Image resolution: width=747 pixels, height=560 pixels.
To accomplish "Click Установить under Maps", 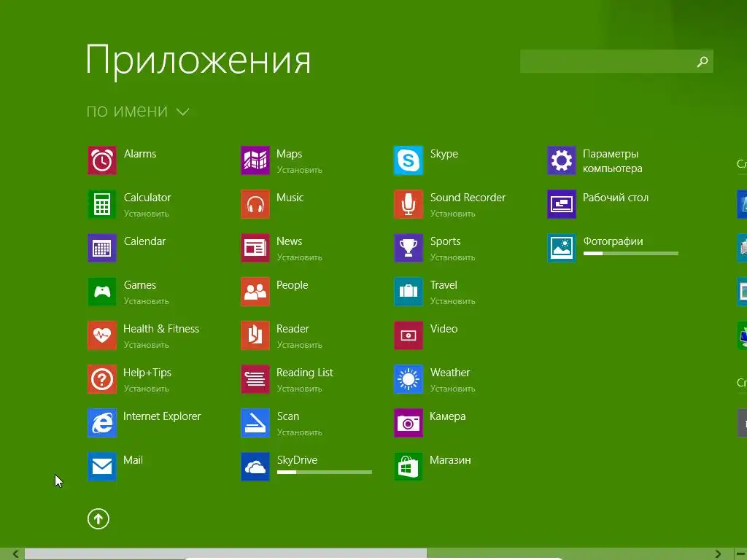I will tap(300, 170).
